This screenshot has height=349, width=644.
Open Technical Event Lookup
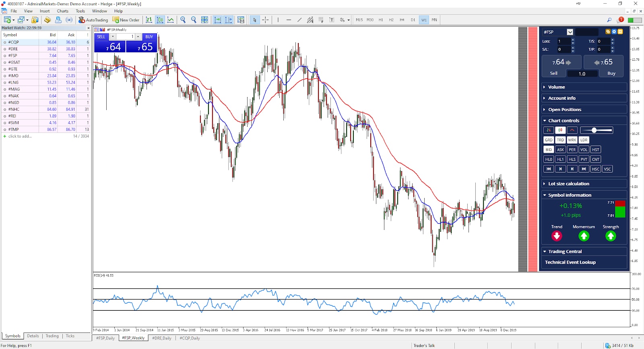(x=570, y=262)
